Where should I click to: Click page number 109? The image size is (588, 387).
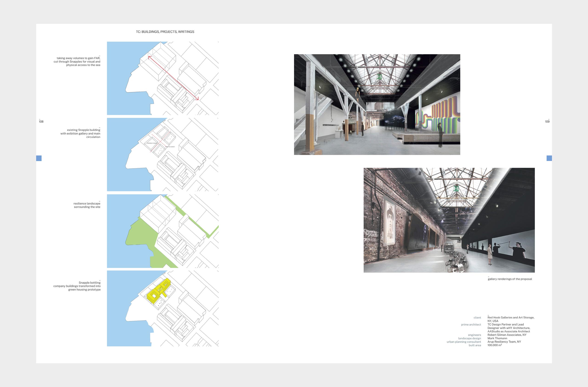(547, 122)
